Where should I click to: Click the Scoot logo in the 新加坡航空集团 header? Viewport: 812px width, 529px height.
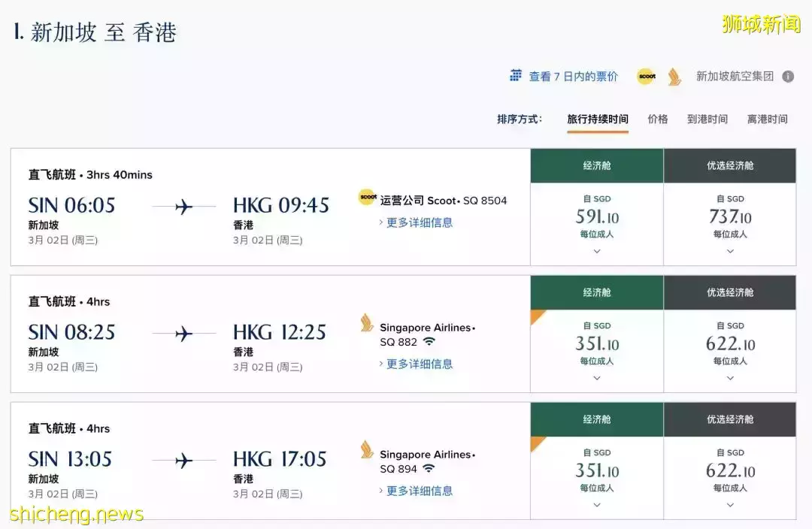pos(645,76)
